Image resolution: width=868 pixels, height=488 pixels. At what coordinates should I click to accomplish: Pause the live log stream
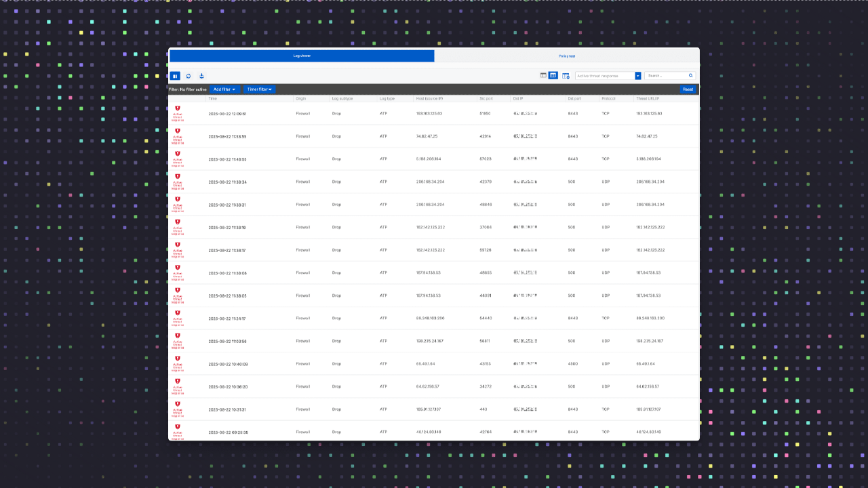(175, 76)
